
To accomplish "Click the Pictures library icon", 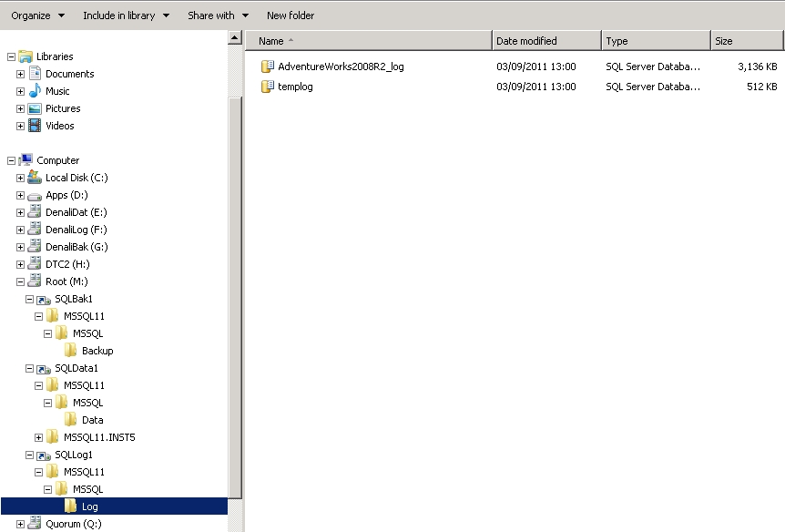I will click(x=35, y=108).
